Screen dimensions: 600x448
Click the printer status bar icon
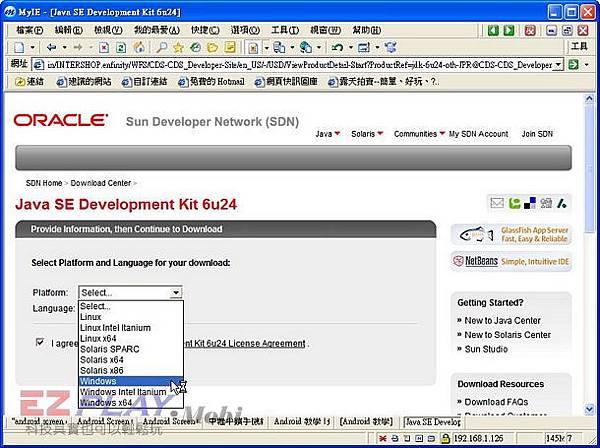pyautogui.click(x=395, y=438)
